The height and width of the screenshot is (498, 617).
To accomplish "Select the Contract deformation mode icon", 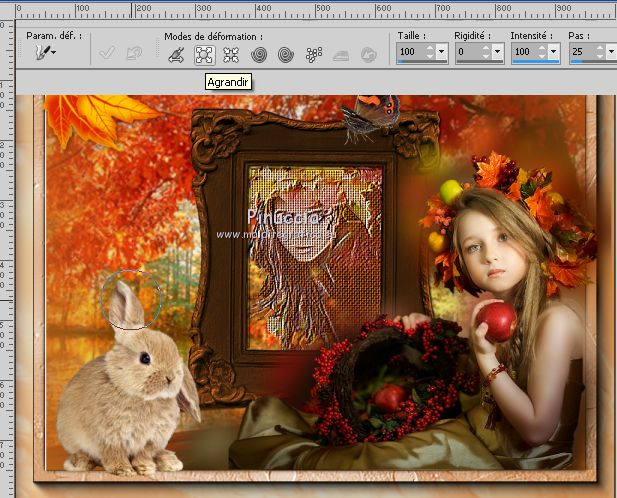I will coord(231,55).
